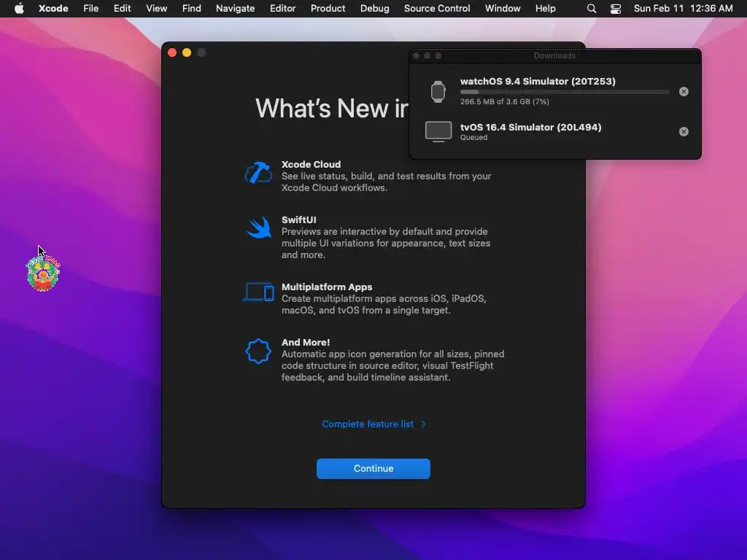This screenshot has width=747, height=560.
Task: Expand the chevron beside Complete feature list
Action: pyautogui.click(x=423, y=424)
